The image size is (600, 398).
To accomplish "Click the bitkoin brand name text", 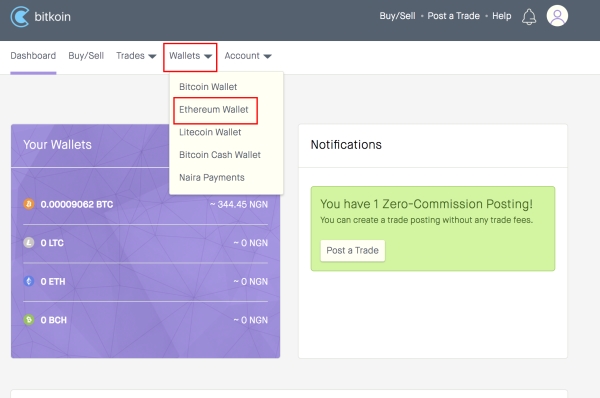I will point(52,17).
